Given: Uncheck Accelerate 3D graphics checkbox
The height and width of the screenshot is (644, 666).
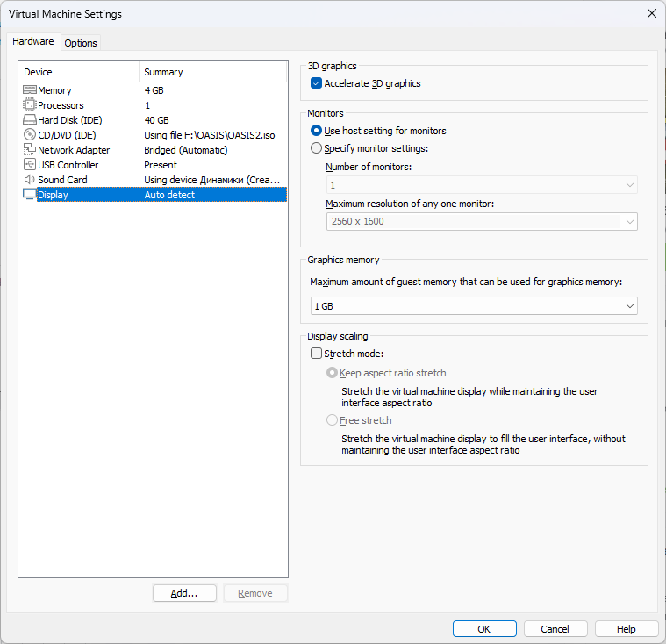Looking at the screenshot, I should pyautogui.click(x=317, y=83).
